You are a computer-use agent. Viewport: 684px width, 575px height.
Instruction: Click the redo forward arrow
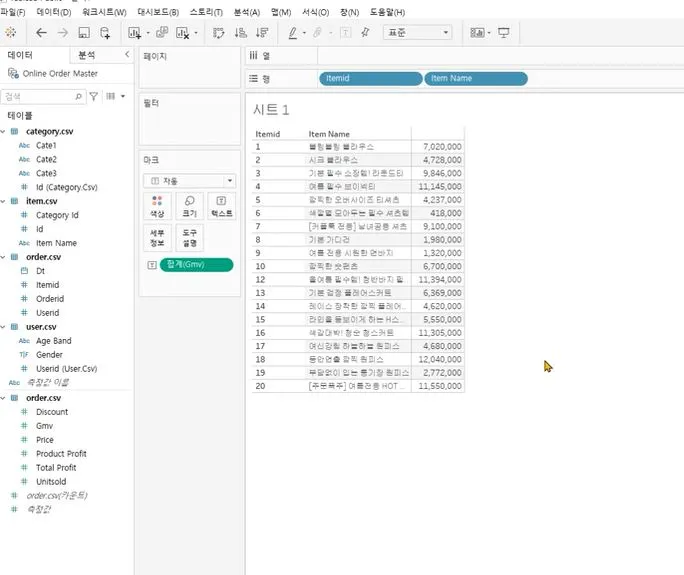[63, 33]
